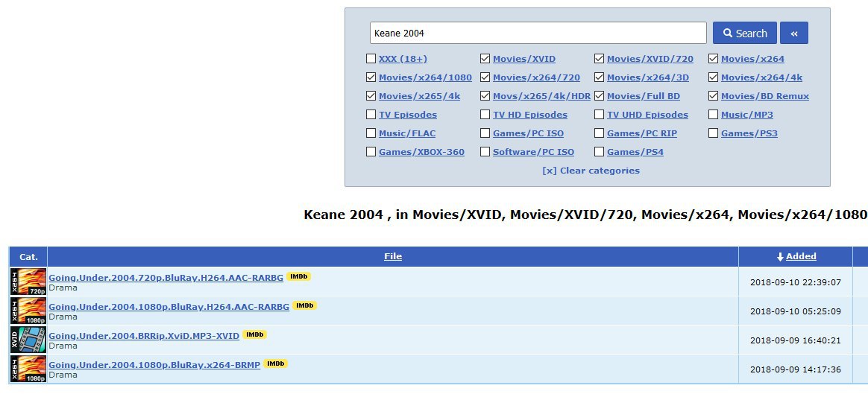The width and height of the screenshot is (868, 400).
Task: Click the Cat. column header
Action: click(28, 257)
